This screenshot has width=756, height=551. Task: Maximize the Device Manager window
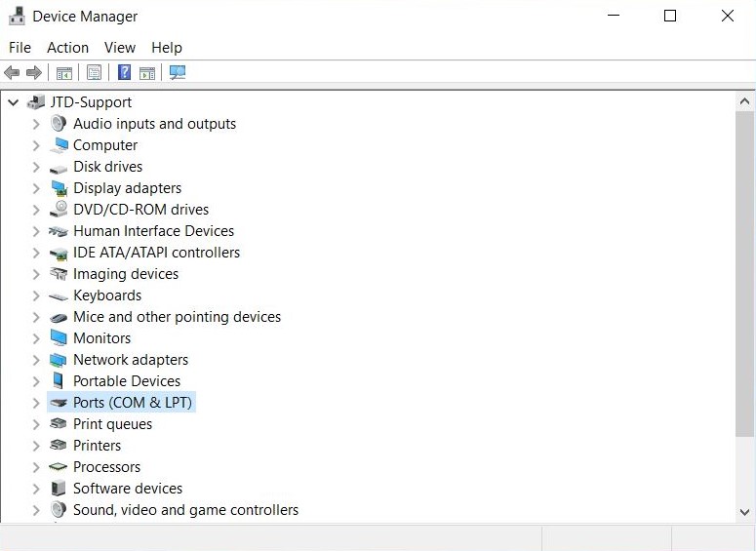click(x=670, y=16)
